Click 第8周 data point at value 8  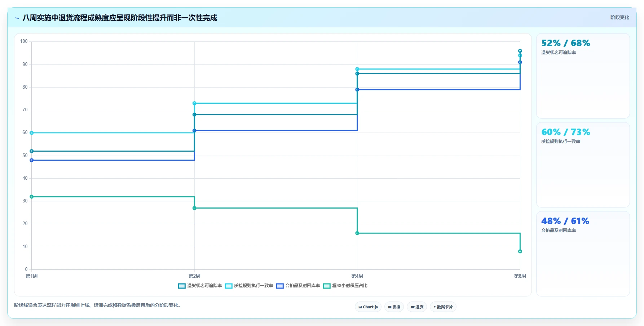coord(520,251)
